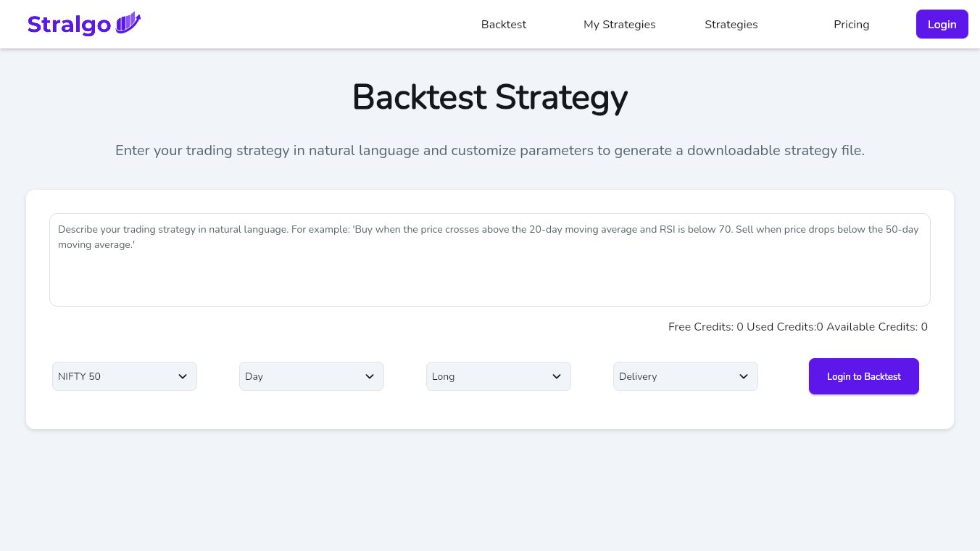Expand the Day timeframe dropdown
Viewport: 980px width, 551px height.
pyautogui.click(x=303, y=376)
